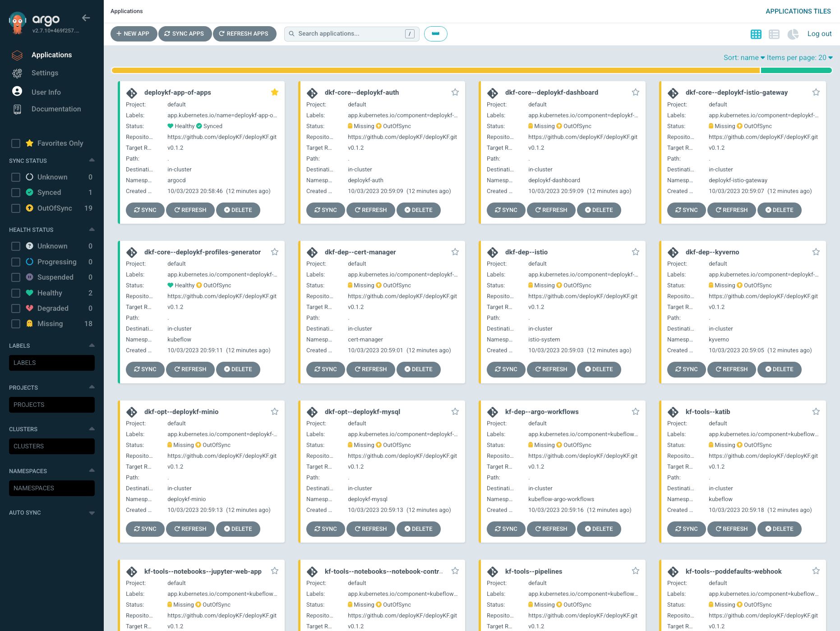
Task: Open the Applications sidebar item
Action: (51, 55)
